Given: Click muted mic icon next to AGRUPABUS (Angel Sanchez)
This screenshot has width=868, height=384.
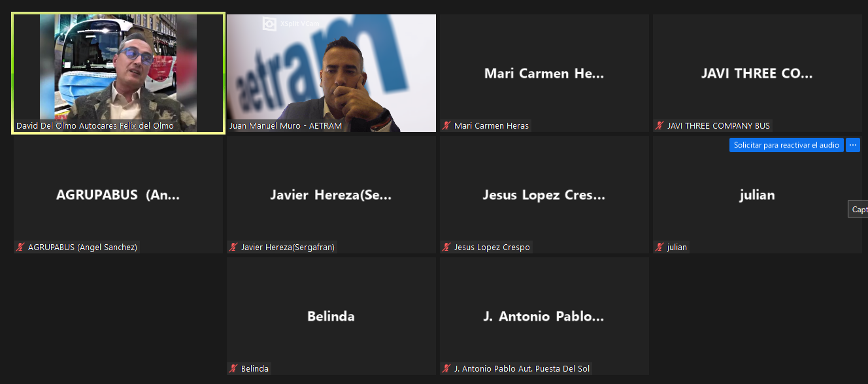Looking at the screenshot, I should click(21, 247).
